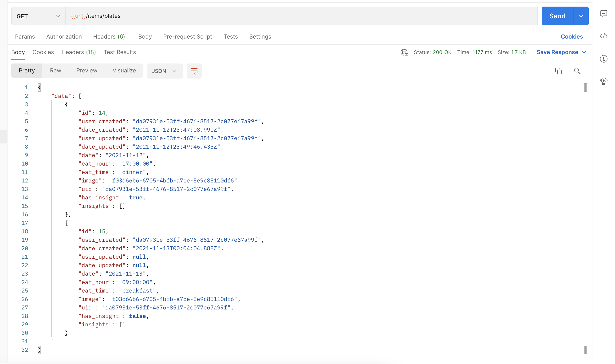This screenshot has height=364, width=615.
Task: Show the Test Results tab
Action: pyautogui.click(x=120, y=52)
